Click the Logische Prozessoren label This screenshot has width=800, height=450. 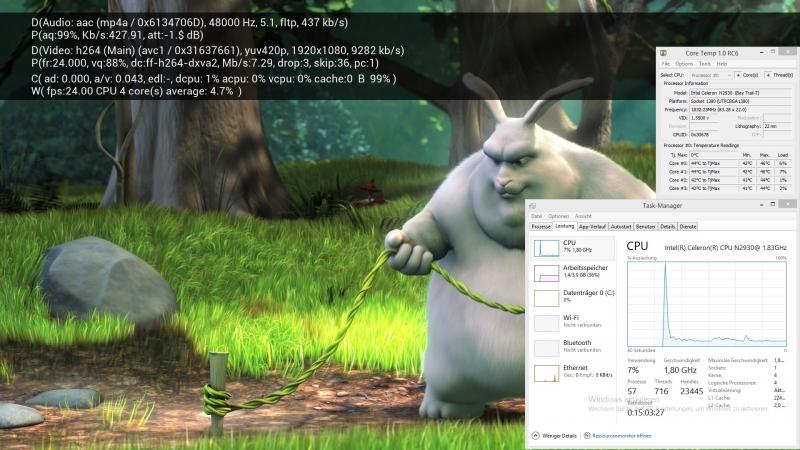click(x=732, y=383)
